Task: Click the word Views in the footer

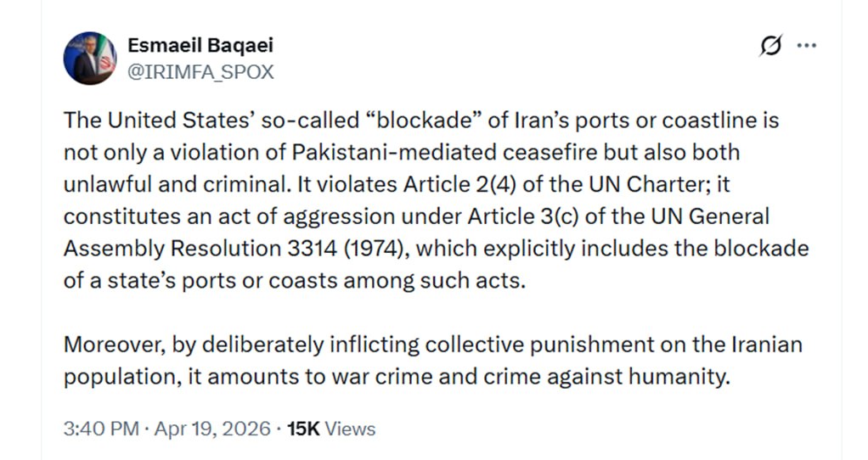Action: 350,429
